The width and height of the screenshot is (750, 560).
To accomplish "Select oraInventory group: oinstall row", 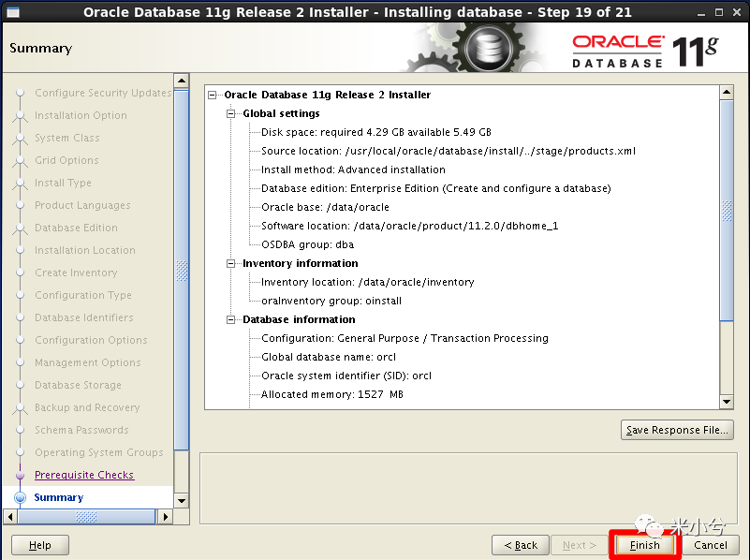I will pyautogui.click(x=331, y=301).
